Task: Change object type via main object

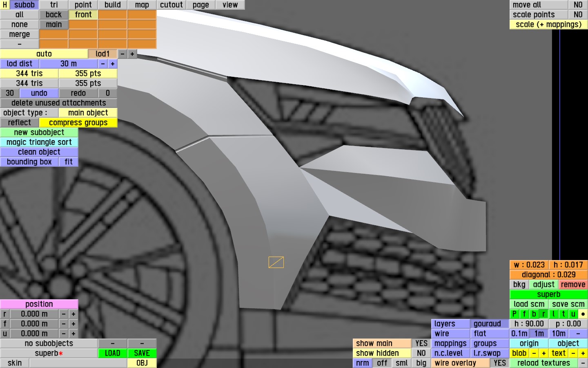Action: pyautogui.click(x=88, y=113)
